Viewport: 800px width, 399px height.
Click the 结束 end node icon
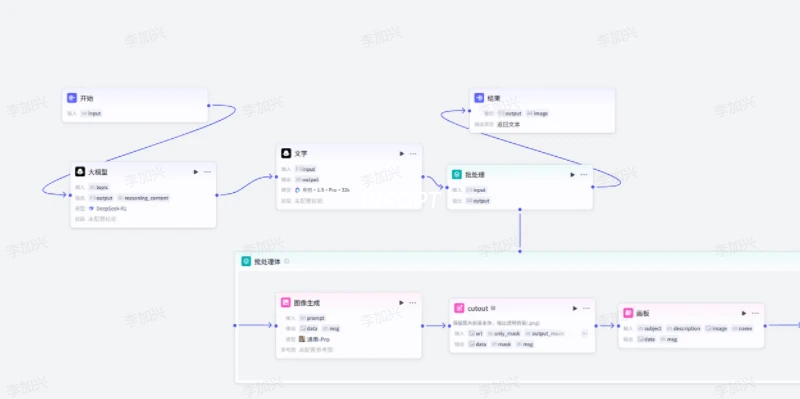point(479,98)
